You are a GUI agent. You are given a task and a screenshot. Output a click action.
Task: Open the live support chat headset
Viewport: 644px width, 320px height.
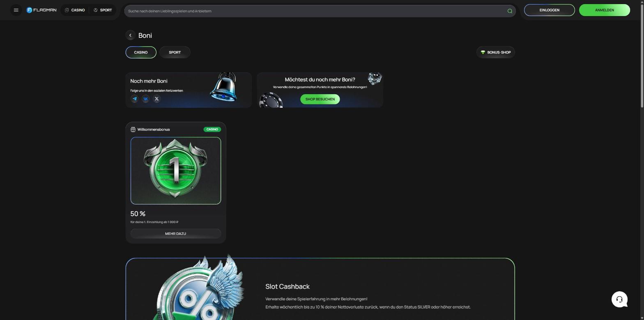click(619, 299)
